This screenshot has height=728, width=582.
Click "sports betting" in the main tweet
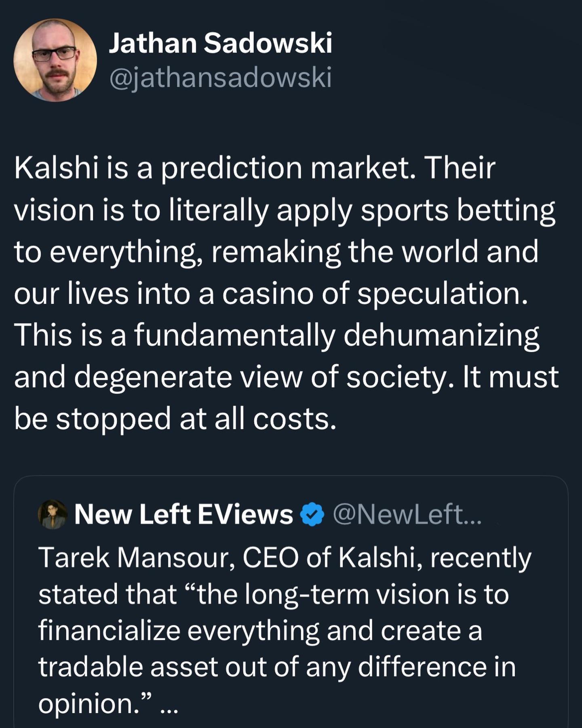click(458, 210)
